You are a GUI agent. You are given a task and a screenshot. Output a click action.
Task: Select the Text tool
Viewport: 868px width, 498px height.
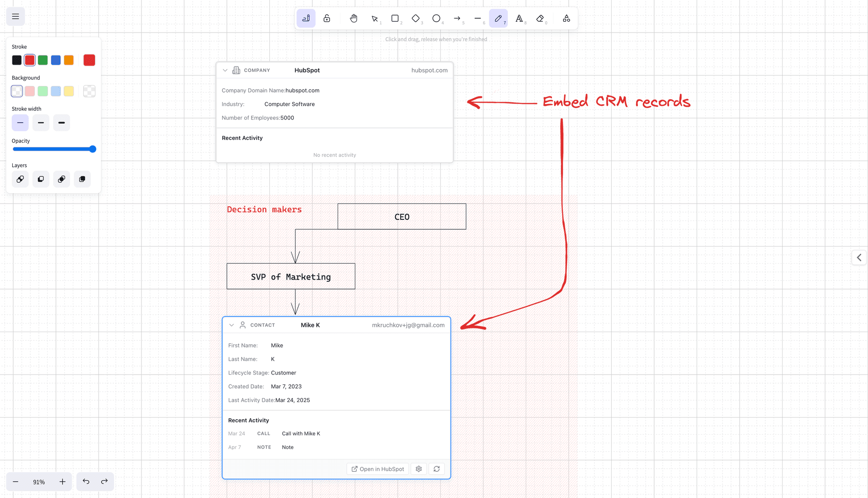[519, 19]
